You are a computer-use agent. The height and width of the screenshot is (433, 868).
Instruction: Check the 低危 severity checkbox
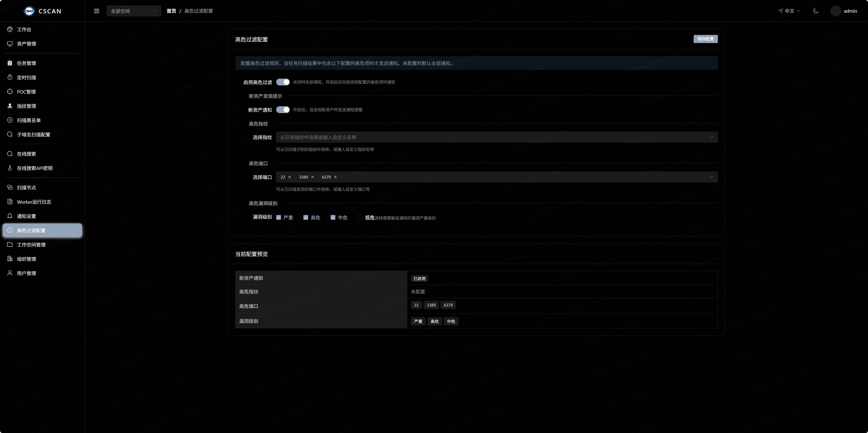(x=360, y=217)
